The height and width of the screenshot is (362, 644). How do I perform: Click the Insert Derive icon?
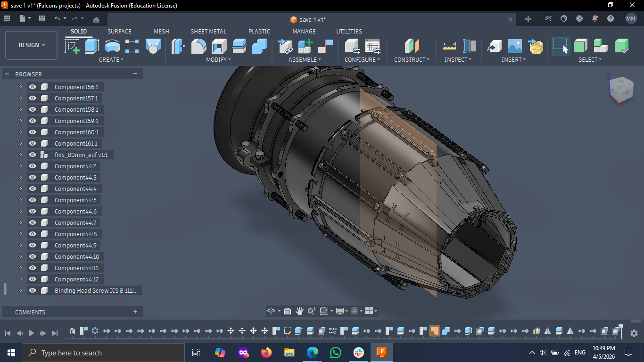click(494, 46)
